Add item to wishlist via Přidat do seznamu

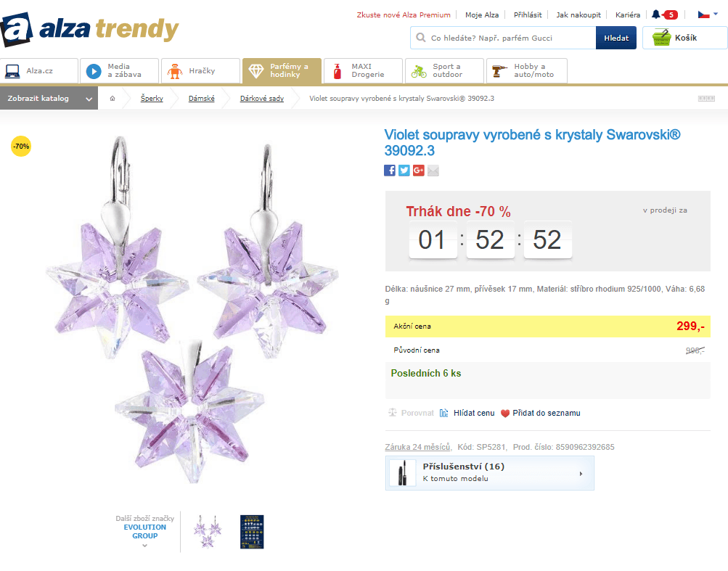(545, 412)
